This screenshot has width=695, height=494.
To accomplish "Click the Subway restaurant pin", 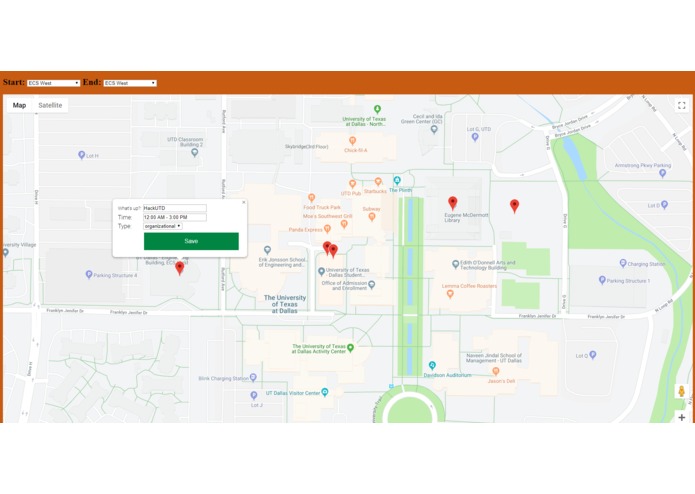I will (x=372, y=217).
